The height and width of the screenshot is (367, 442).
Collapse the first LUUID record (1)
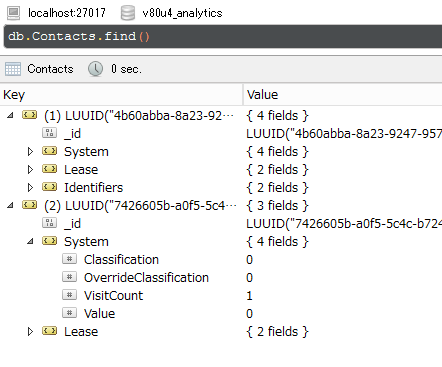click(10, 116)
